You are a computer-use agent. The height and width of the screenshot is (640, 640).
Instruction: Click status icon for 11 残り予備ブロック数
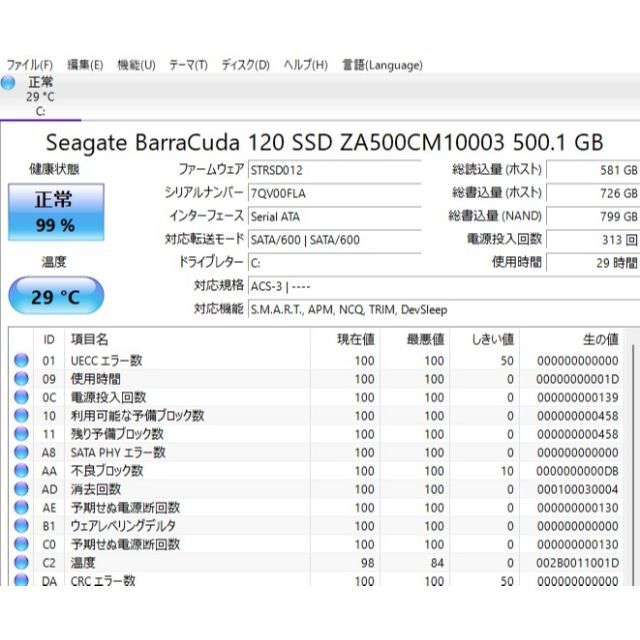pos(21,434)
